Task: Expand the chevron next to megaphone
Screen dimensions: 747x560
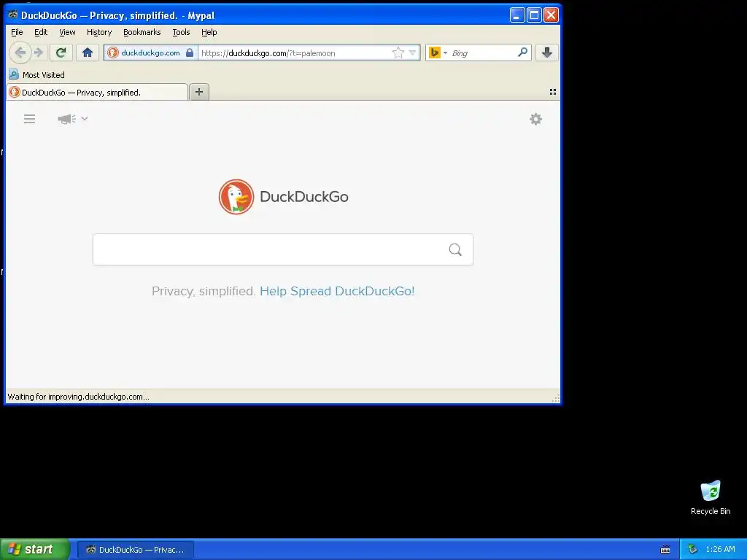Action: click(85, 119)
